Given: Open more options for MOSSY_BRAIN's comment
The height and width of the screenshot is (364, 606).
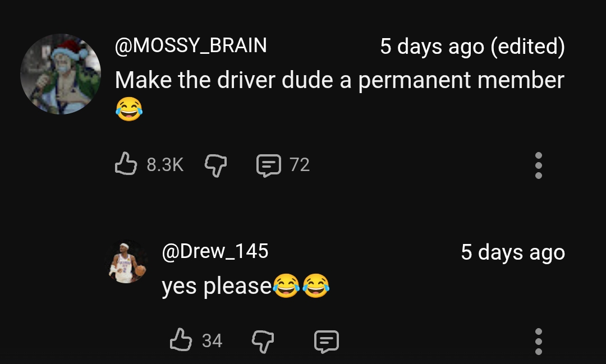Looking at the screenshot, I should [538, 165].
